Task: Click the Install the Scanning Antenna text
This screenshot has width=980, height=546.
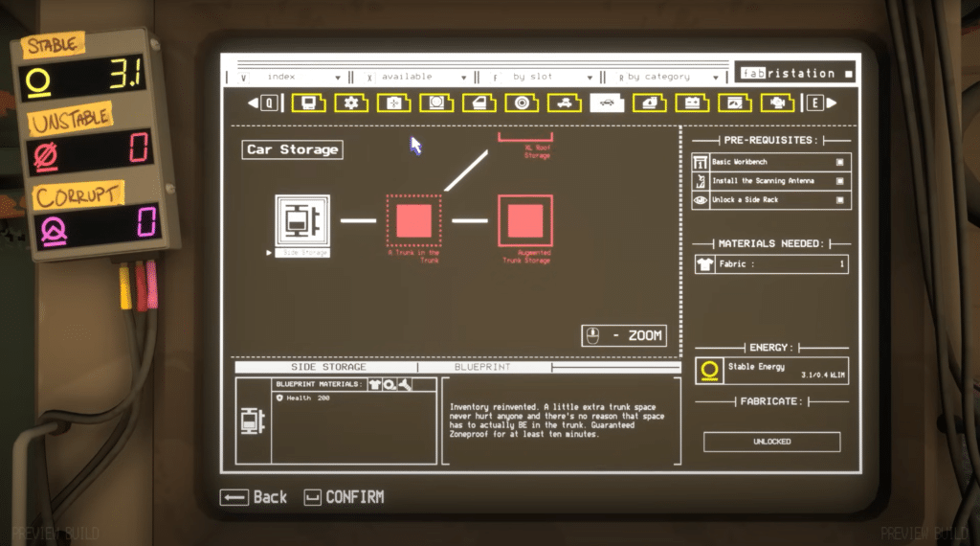Action: [763, 181]
